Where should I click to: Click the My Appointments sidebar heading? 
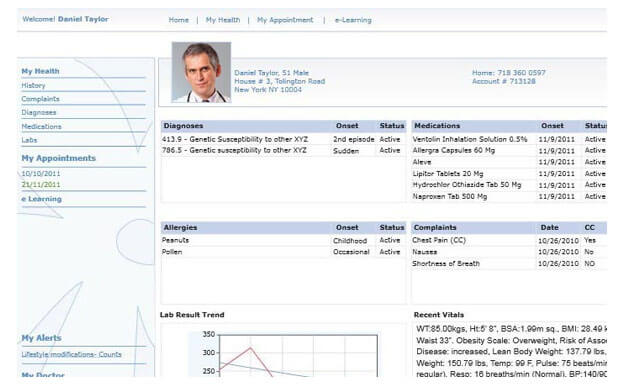tap(58, 158)
